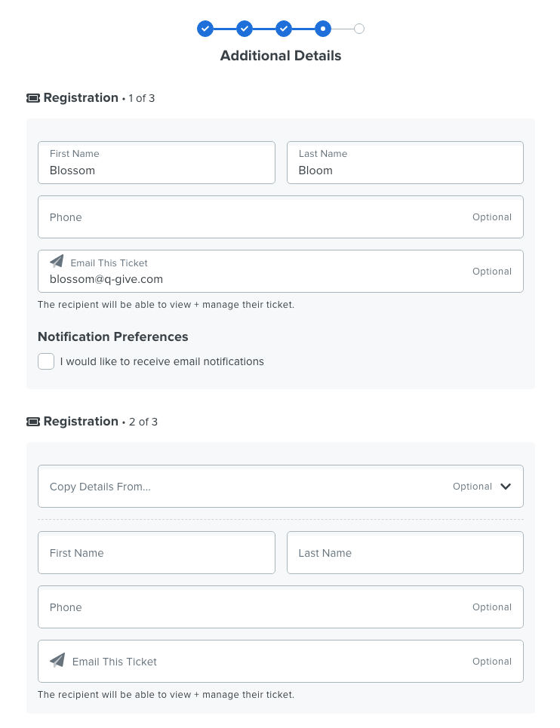
Task: Click empty Email This Ticket field in Registration 2
Action: [281, 661]
